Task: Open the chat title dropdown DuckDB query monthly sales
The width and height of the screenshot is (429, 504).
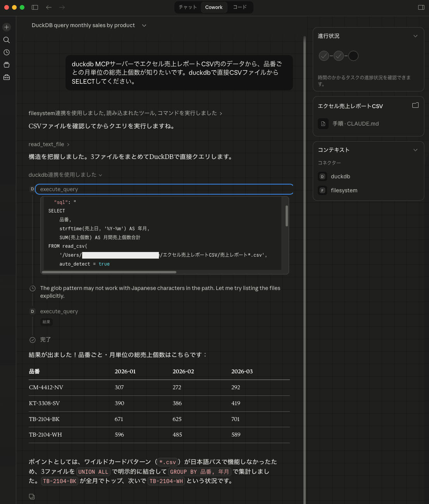Action: pos(144,25)
